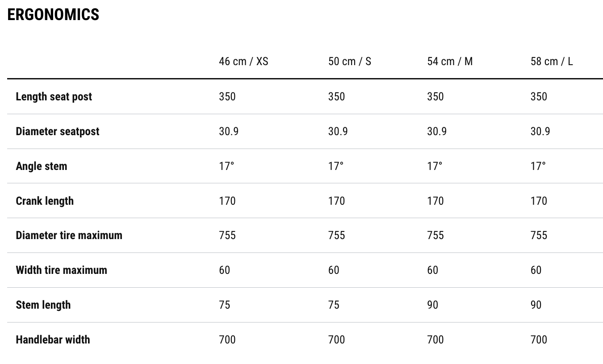The height and width of the screenshot is (364, 603).
Task: Click the Width tire maximum row label
Action: click(x=61, y=270)
